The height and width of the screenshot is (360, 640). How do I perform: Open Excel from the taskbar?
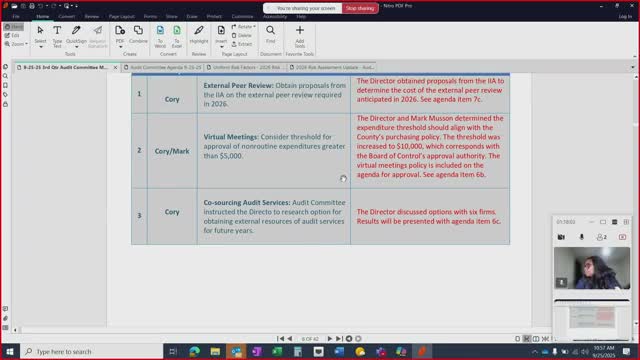point(277,351)
